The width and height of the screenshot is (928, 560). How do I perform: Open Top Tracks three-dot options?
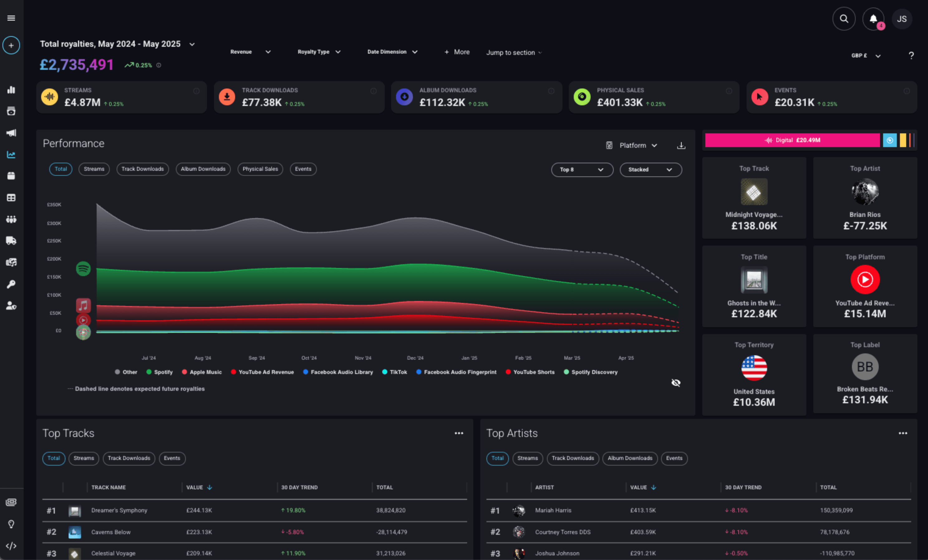coord(459,433)
